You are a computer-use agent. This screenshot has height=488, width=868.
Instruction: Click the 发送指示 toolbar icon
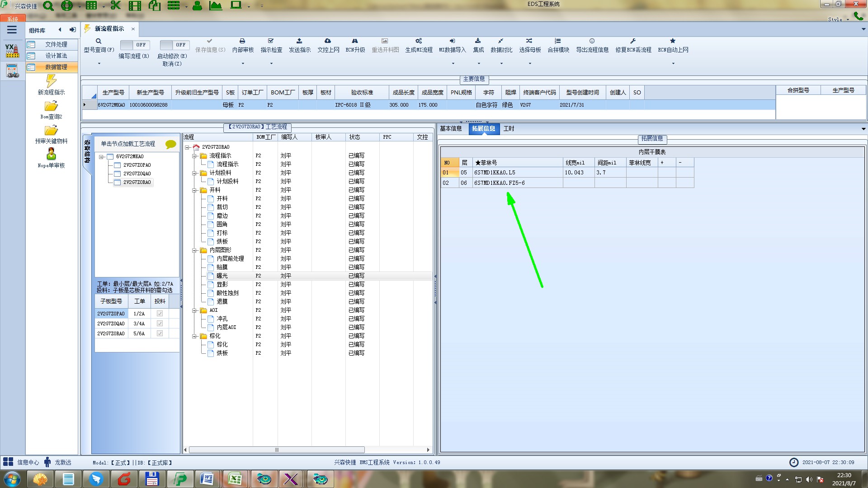(299, 41)
